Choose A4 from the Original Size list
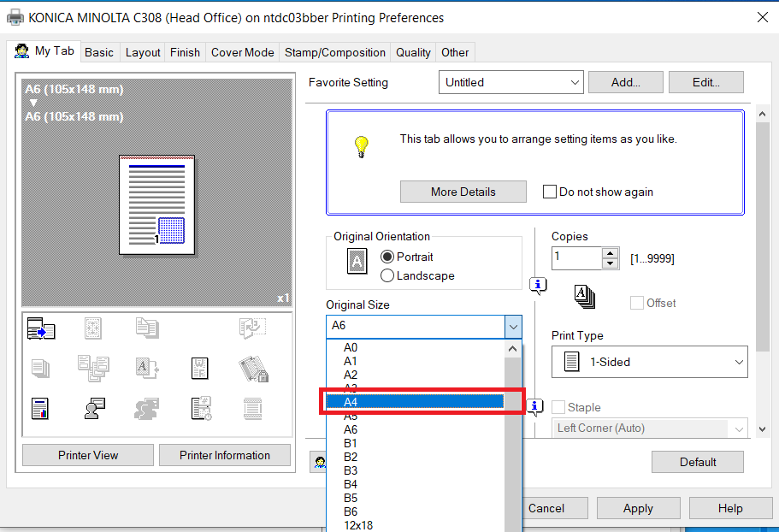This screenshot has width=779, height=532. [x=415, y=402]
